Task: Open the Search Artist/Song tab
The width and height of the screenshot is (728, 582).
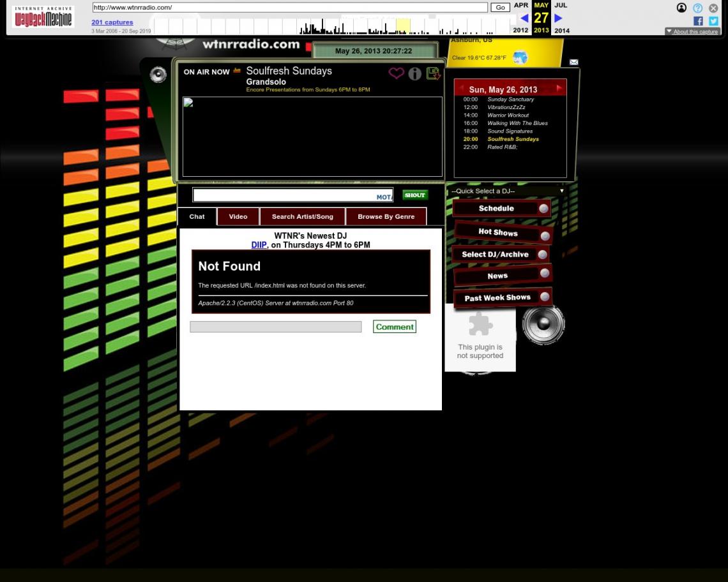Action: [303, 217]
